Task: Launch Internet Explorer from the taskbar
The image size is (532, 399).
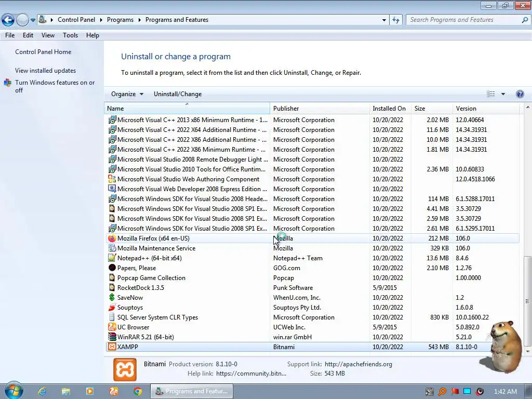Action: 42,391
